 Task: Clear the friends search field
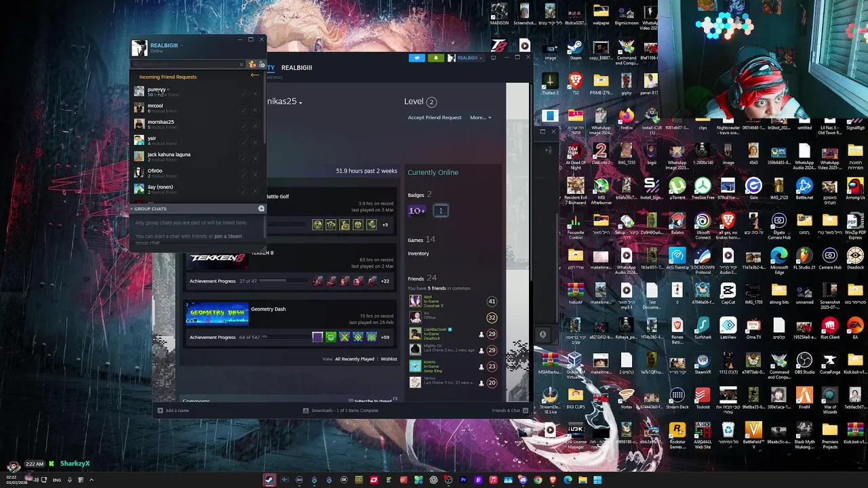(x=241, y=64)
